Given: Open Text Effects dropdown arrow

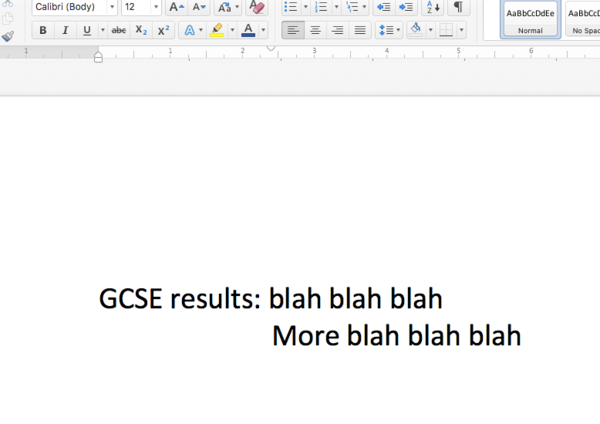Looking at the screenshot, I should pos(201,30).
